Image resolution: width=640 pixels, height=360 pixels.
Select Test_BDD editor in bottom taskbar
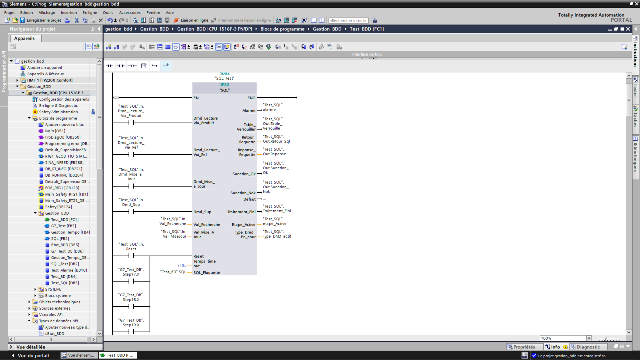coord(118,356)
